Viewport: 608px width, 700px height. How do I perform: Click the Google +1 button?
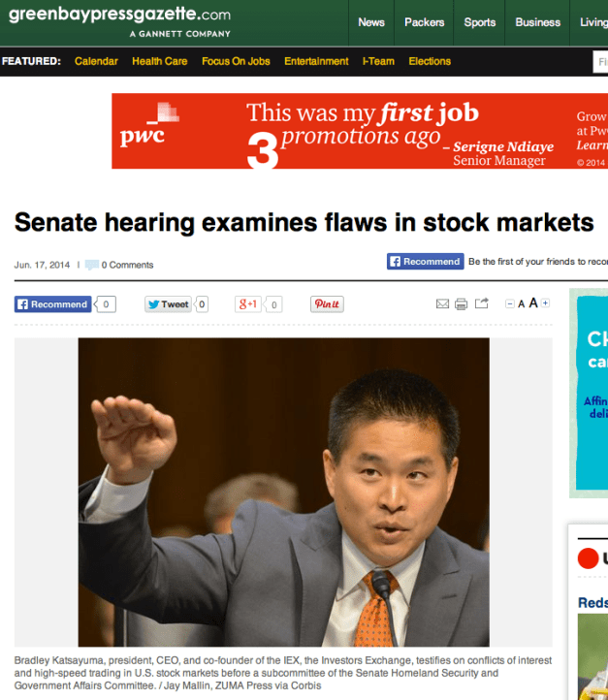[x=247, y=304]
